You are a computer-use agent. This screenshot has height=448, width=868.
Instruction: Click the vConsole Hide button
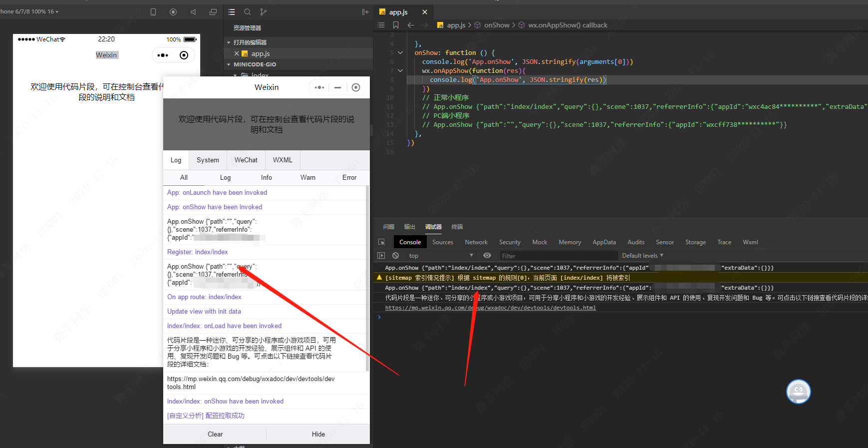click(318, 435)
